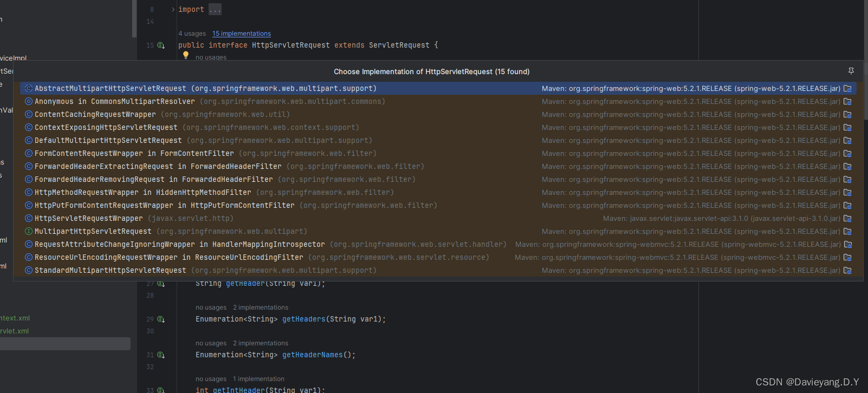The height and width of the screenshot is (393, 868).
Task: Open the 15 implementations link
Action: [x=242, y=34]
